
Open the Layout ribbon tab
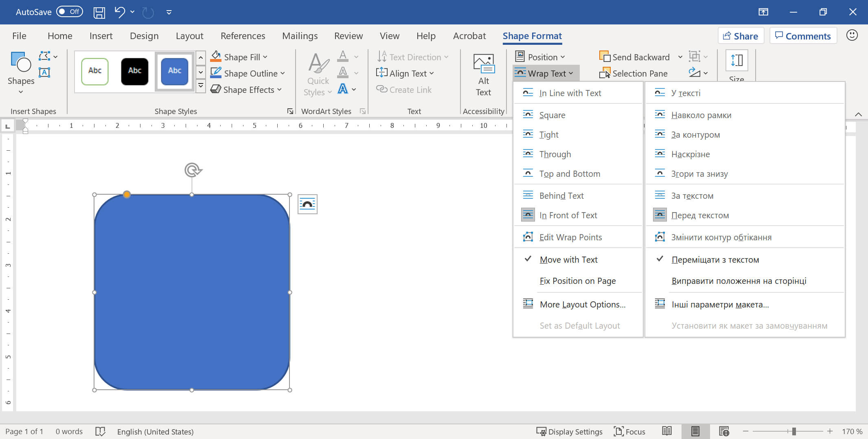click(189, 36)
